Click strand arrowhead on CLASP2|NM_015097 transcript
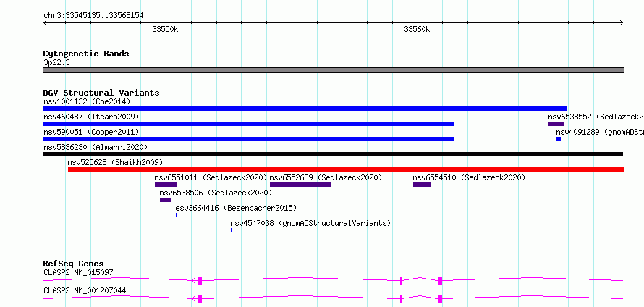This screenshot has width=644, height=307. click(194, 281)
